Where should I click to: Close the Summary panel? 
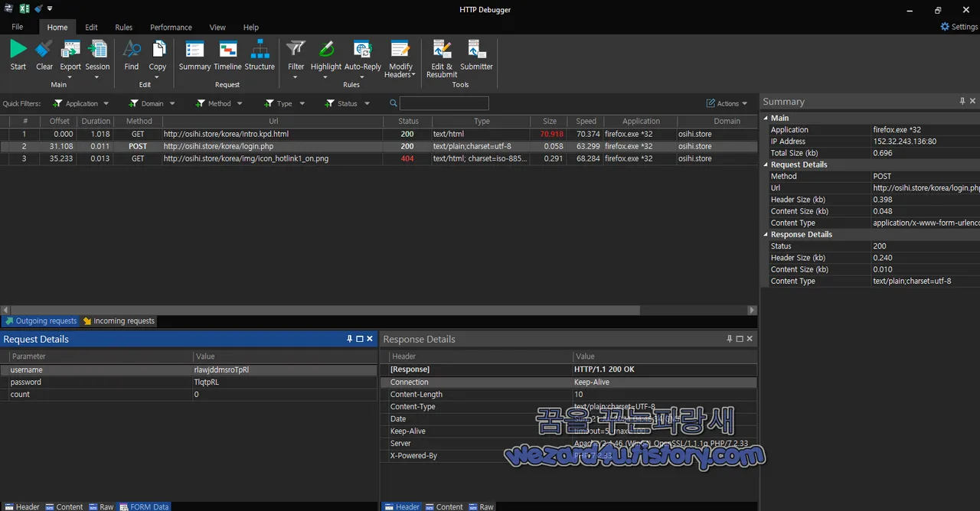tap(973, 101)
